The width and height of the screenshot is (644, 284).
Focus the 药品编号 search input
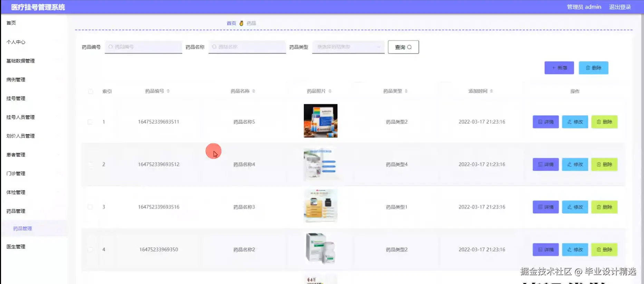(143, 47)
